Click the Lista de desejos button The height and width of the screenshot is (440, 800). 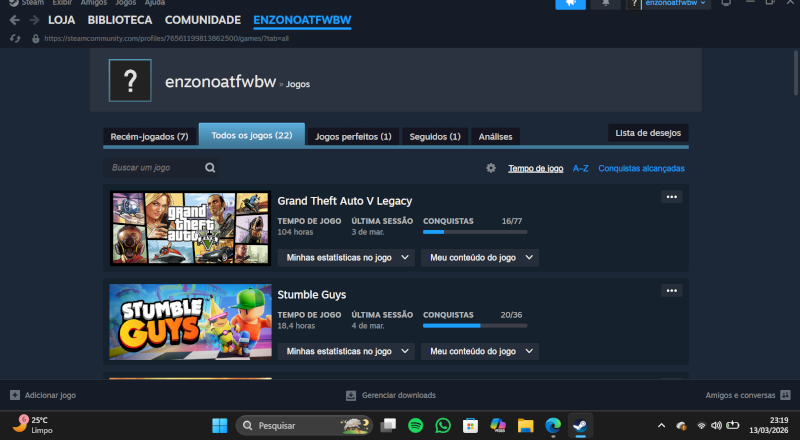pyautogui.click(x=648, y=133)
